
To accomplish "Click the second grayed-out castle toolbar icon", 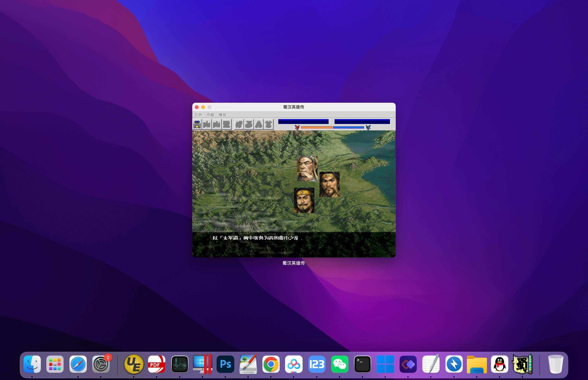I will (x=207, y=124).
